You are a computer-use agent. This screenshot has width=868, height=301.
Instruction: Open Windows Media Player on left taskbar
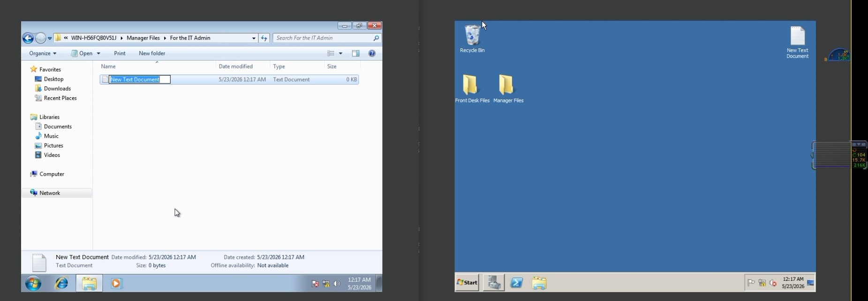tap(117, 283)
